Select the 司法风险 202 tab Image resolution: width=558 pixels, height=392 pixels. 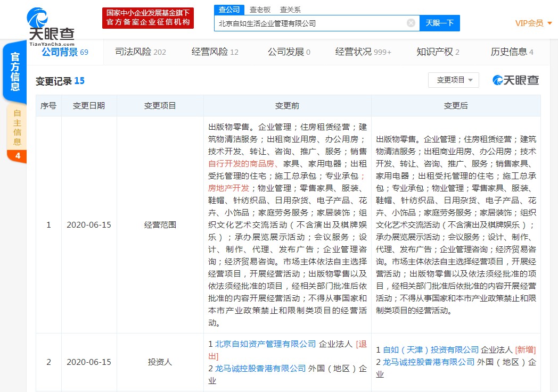tap(141, 52)
